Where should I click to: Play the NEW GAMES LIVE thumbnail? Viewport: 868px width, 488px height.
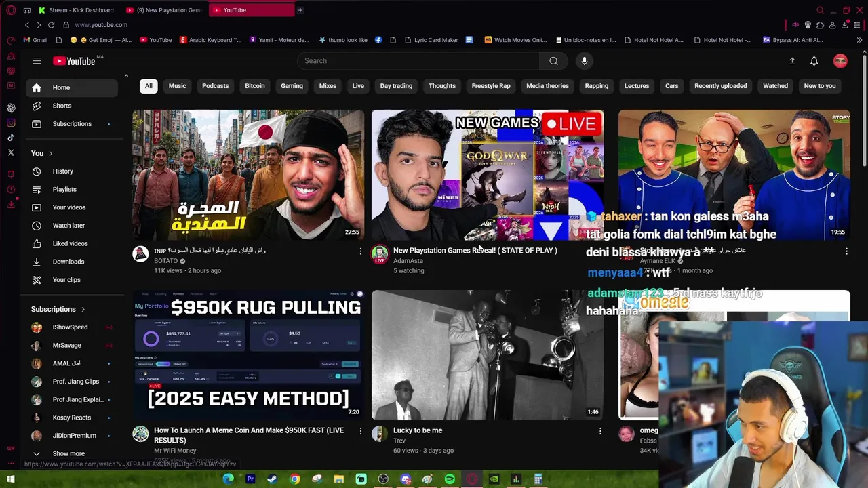[488, 175]
